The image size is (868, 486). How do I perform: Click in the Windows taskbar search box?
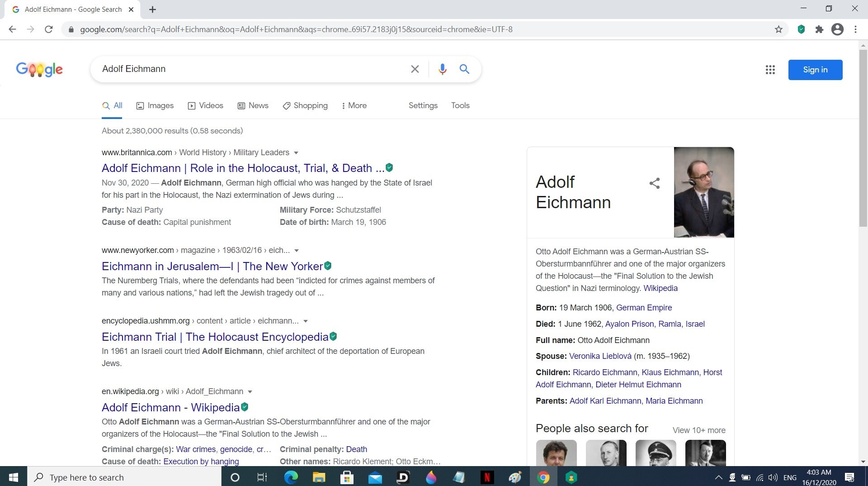point(124,477)
